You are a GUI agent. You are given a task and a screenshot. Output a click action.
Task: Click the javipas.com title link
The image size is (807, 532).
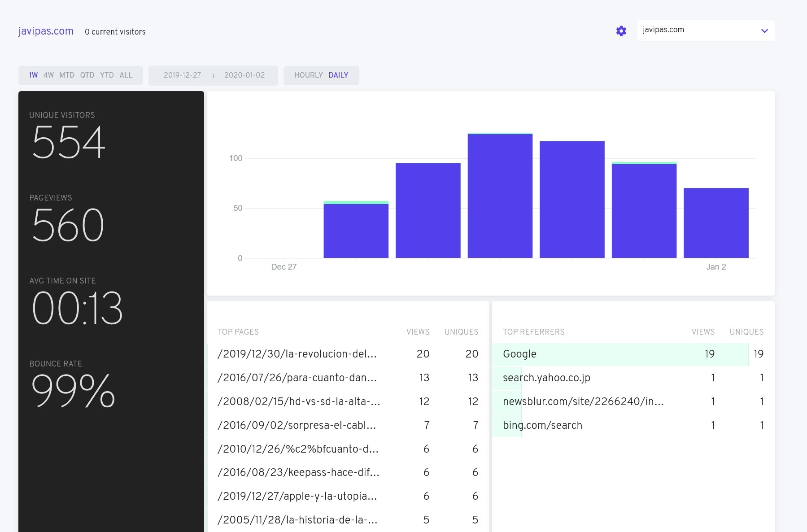(46, 31)
